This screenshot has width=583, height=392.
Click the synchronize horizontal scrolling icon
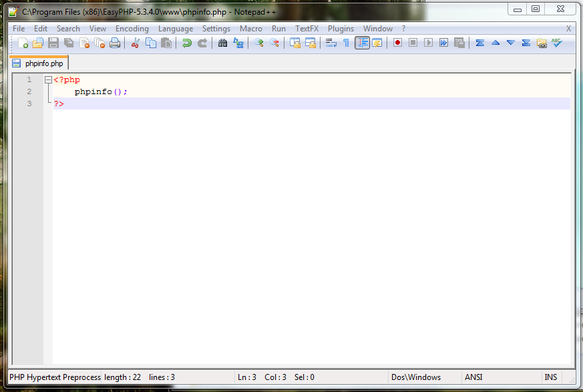pyautogui.click(x=310, y=43)
